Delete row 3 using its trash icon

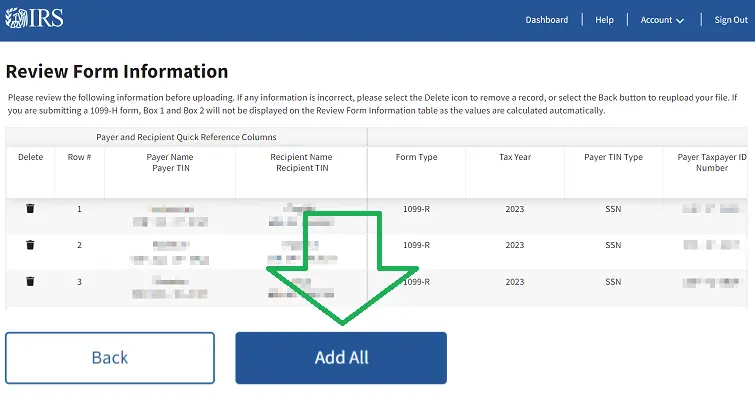point(30,281)
